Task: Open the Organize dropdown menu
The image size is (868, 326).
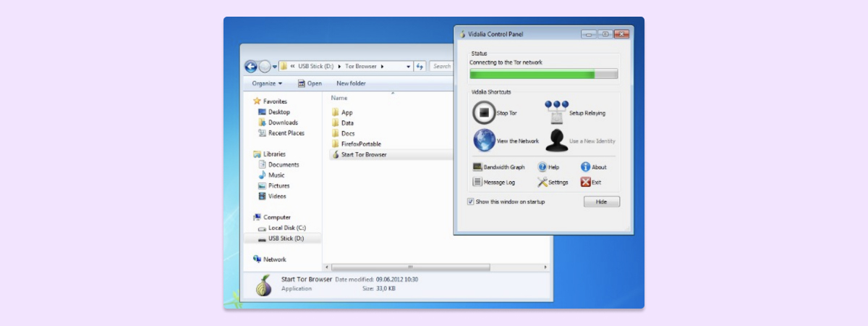Action: pos(267,83)
